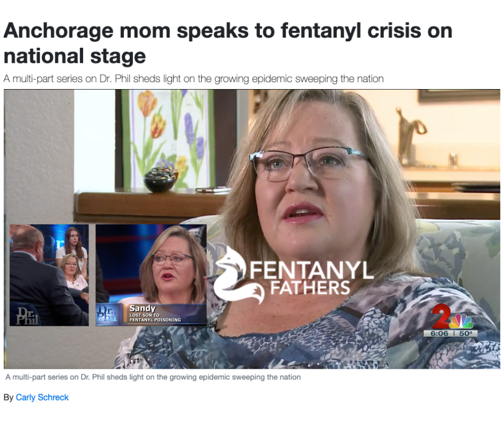The width and height of the screenshot is (504, 423).
Task: Select the left Dr. Phil stage thumbnail
Action: tap(49, 275)
